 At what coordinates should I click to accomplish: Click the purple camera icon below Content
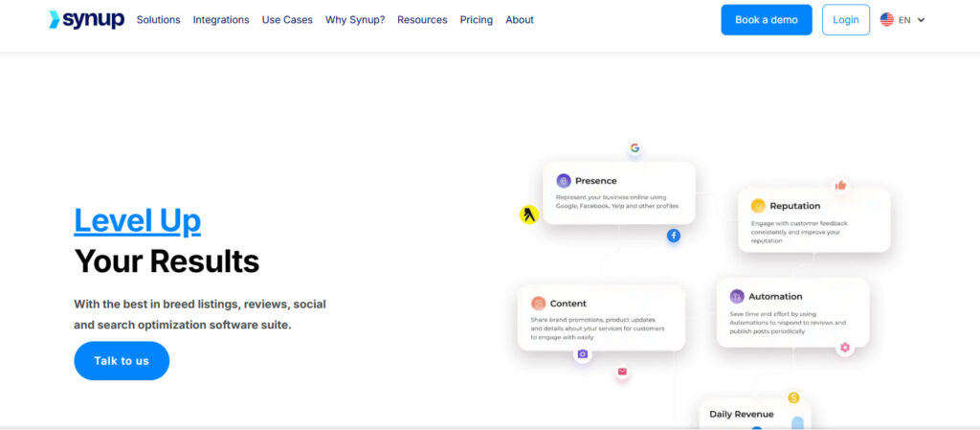[x=583, y=353]
